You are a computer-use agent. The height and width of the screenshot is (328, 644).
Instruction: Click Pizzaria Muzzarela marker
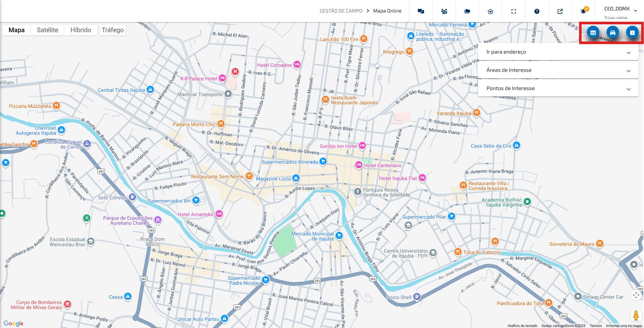click(x=56, y=106)
